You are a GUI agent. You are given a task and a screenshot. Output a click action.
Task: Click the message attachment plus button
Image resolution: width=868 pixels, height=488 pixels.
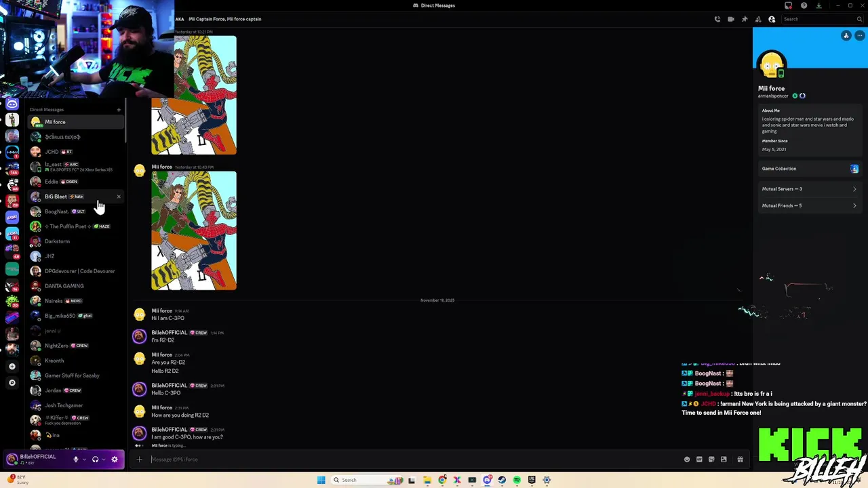pos(140,460)
